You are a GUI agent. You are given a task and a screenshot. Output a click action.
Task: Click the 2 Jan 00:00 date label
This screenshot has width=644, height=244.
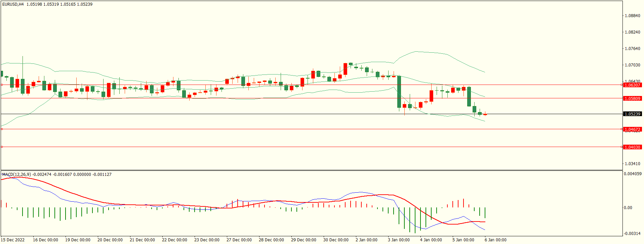(366, 240)
